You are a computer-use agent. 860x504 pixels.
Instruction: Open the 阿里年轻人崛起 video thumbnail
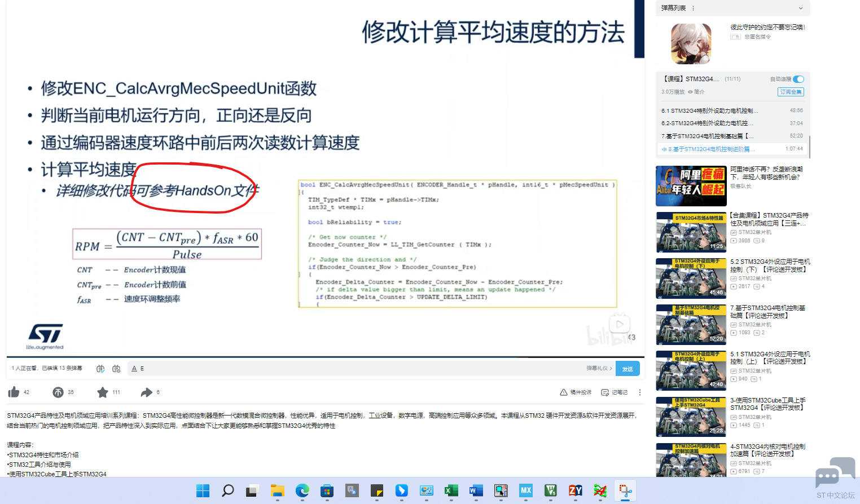tap(691, 186)
